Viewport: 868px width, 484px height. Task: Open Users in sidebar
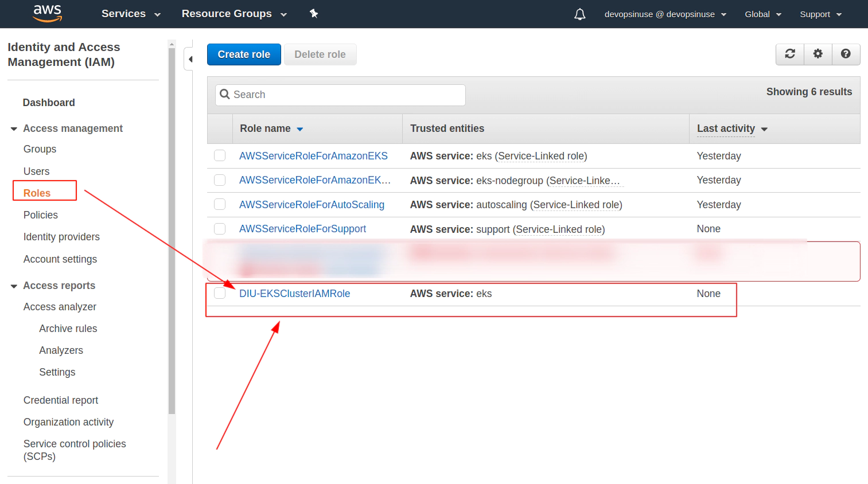[36, 171]
